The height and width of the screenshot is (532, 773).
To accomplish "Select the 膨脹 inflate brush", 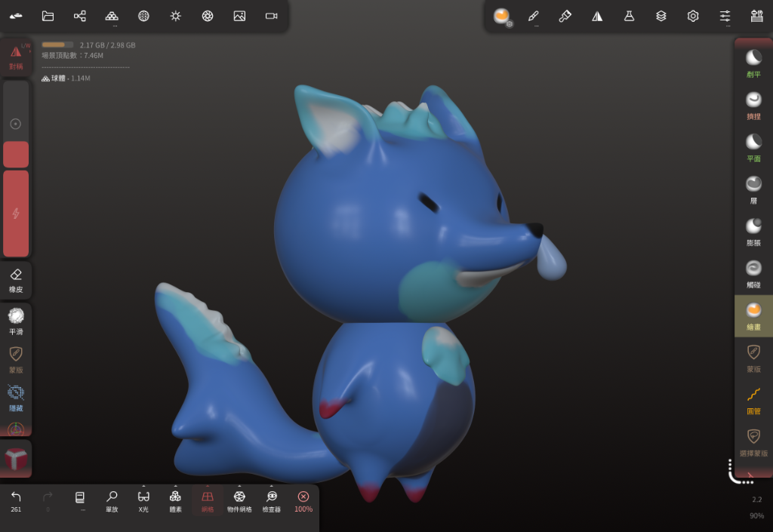I will click(754, 232).
